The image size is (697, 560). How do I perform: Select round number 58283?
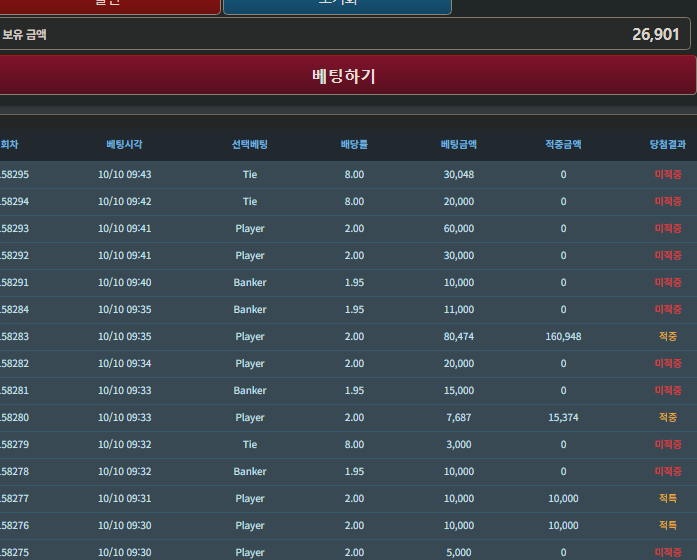tap(14, 336)
